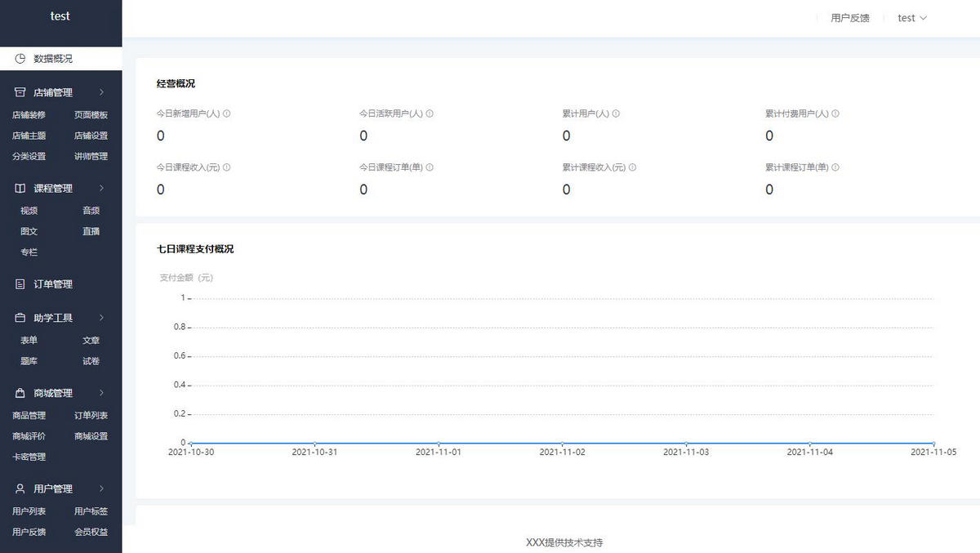The image size is (980, 553).
Task: Click 用户反馈 link in top header
Action: pos(850,18)
